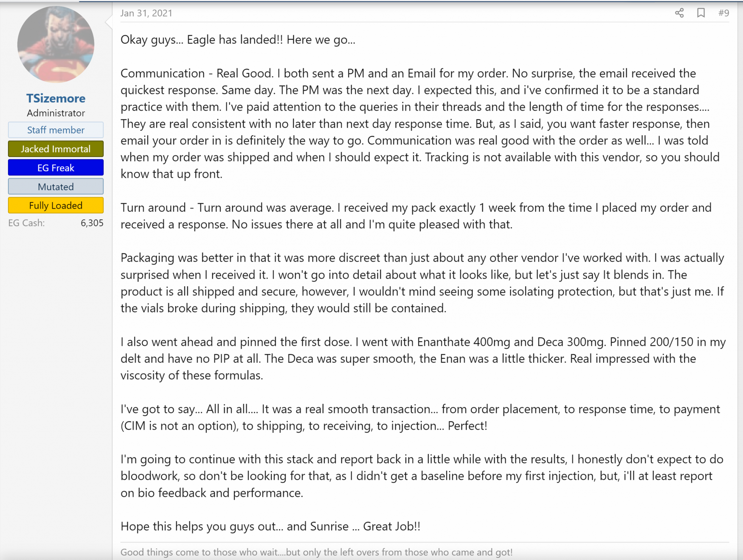Bookmark this post using the bookmark icon
Screen dimensions: 743x560
701,13
